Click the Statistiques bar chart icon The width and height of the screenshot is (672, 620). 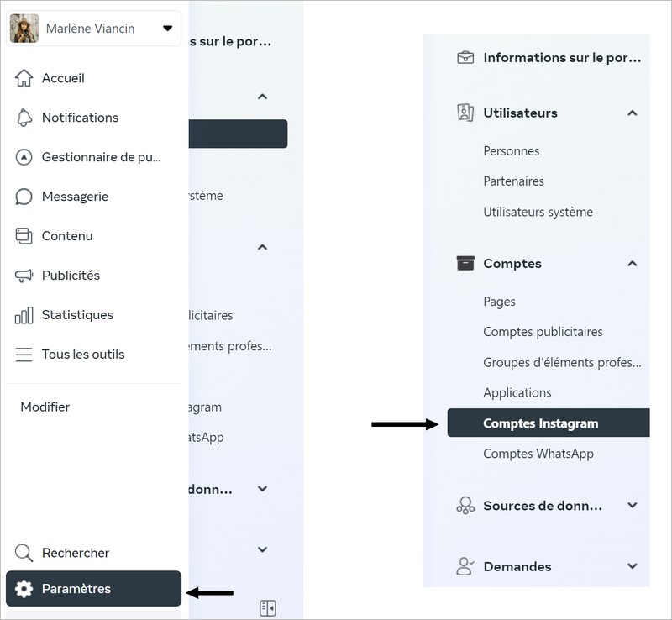tap(24, 315)
